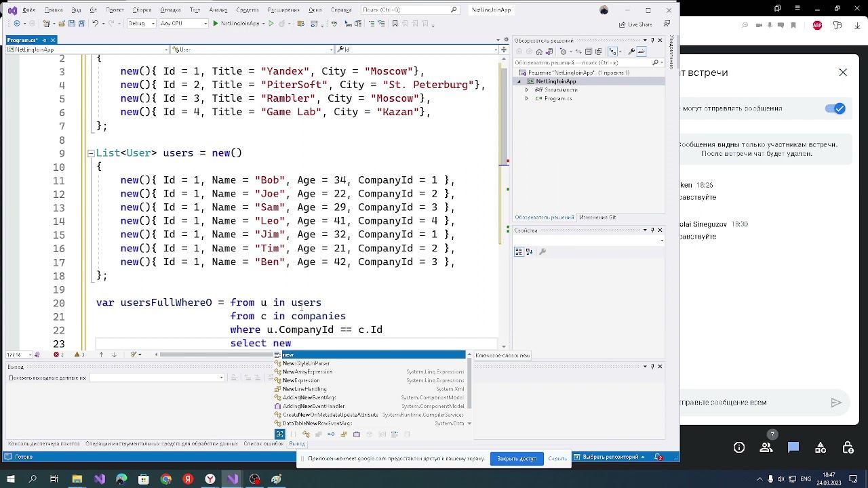Click the green Start debugging play icon
Screen dimensions: 868x488
[216, 24]
